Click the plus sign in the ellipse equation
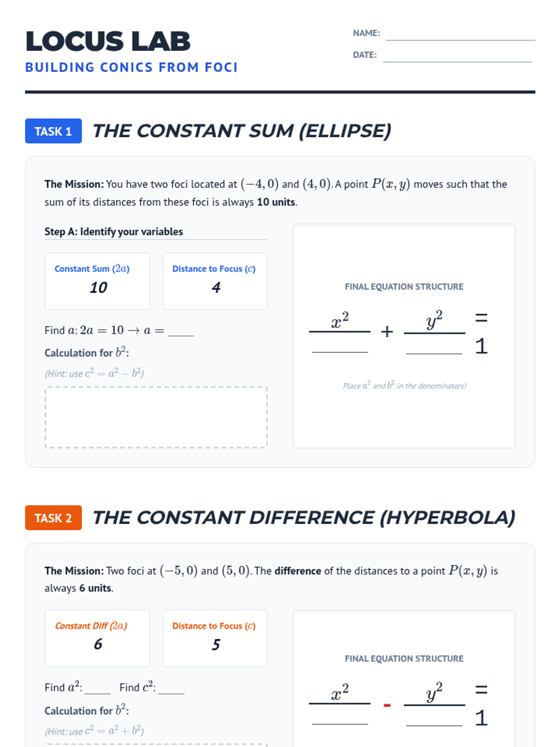This screenshot has height=747, width=560. pos(387,332)
